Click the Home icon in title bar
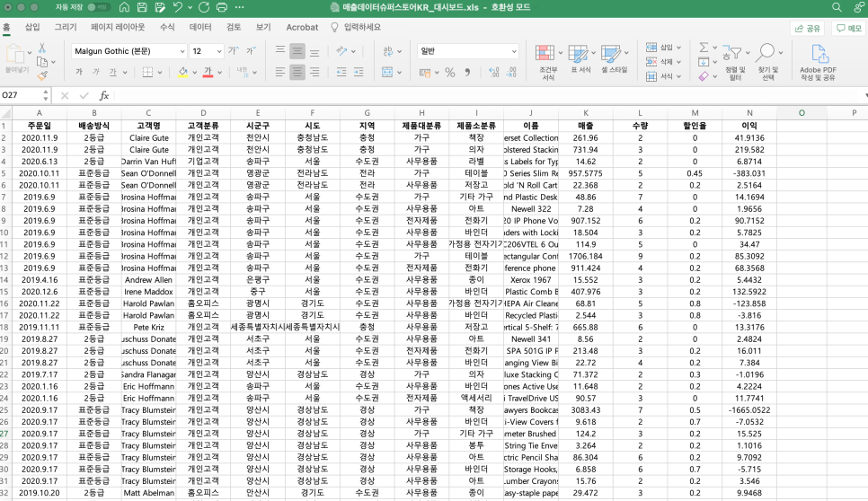The height and width of the screenshot is (501, 868). [x=125, y=7]
